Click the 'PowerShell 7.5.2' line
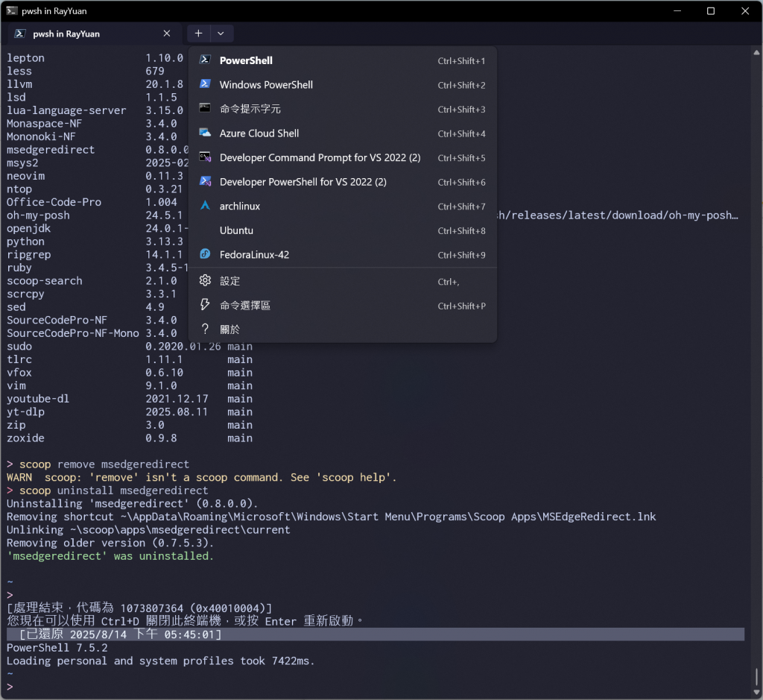 57,647
